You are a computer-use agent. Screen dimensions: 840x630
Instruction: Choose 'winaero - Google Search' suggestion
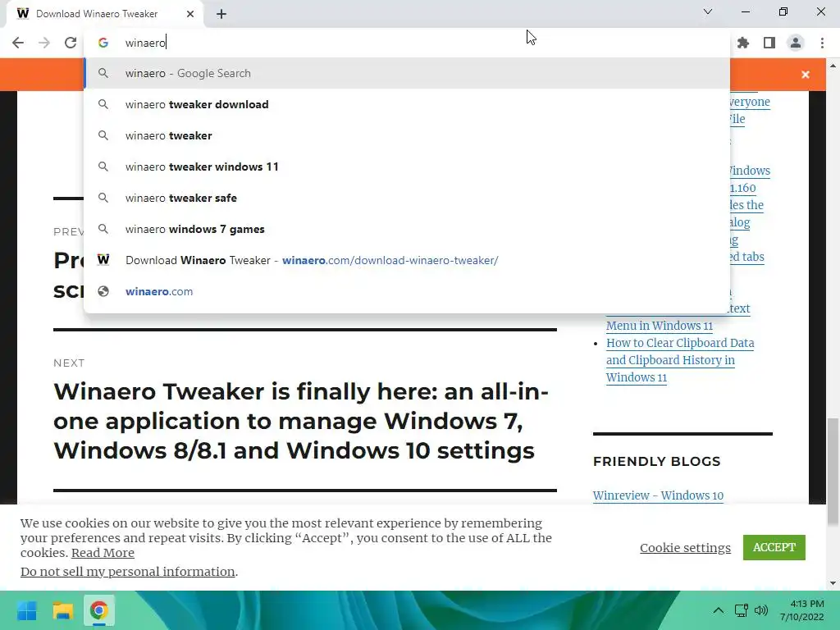tap(407, 73)
